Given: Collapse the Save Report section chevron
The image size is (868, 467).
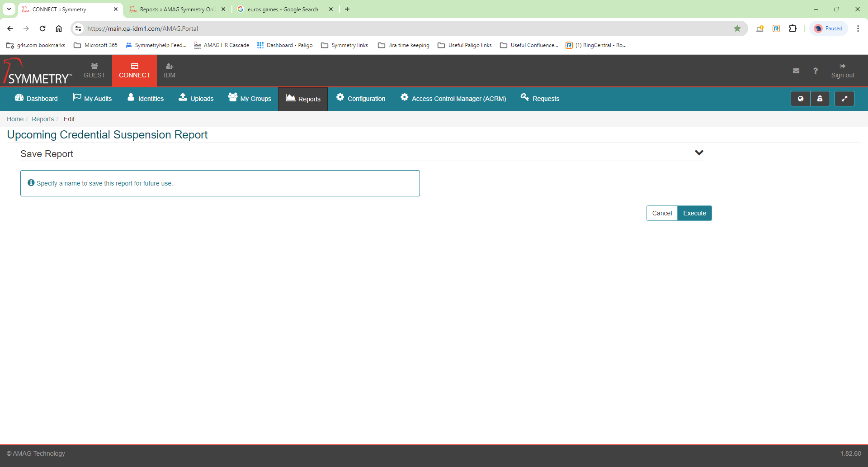Looking at the screenshot, I should [699, 153].
